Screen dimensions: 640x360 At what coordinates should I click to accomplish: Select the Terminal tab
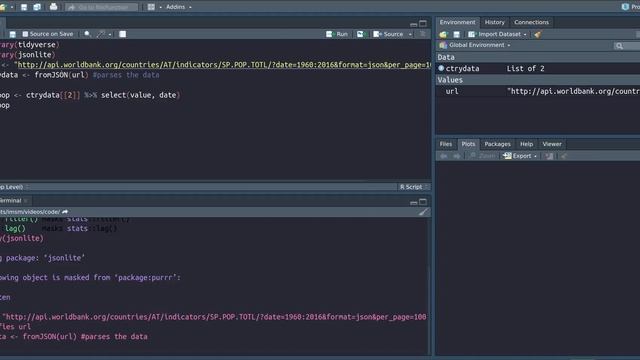[12, 200]
